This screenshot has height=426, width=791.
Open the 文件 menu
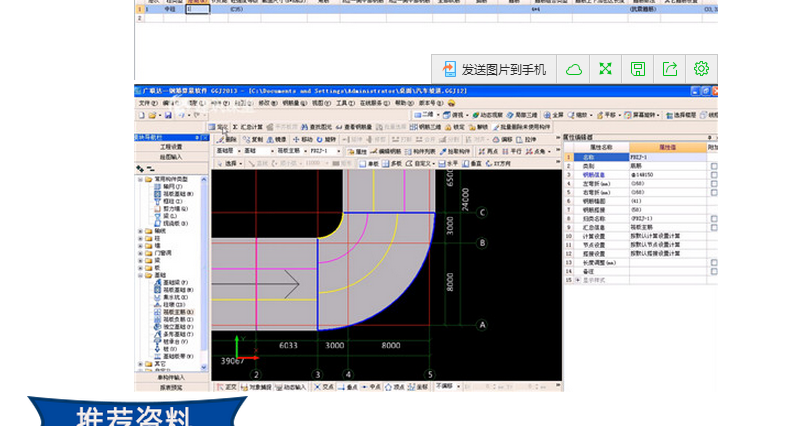coord(148,103)
